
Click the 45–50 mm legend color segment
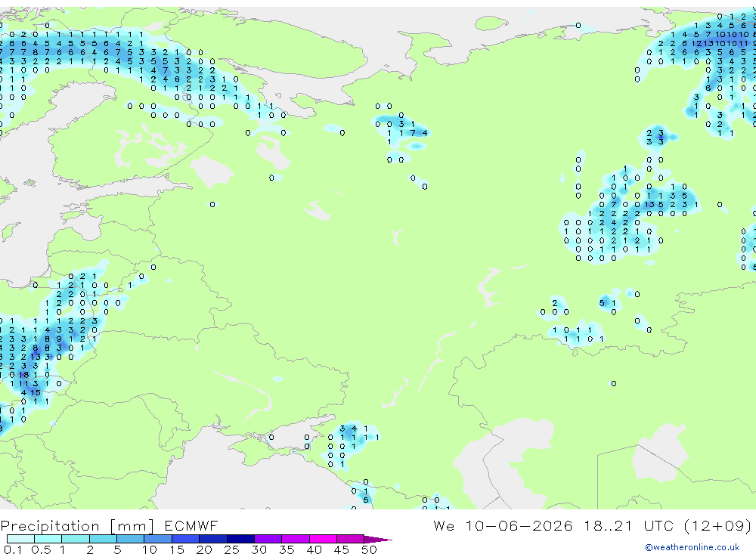pos(351,539)
